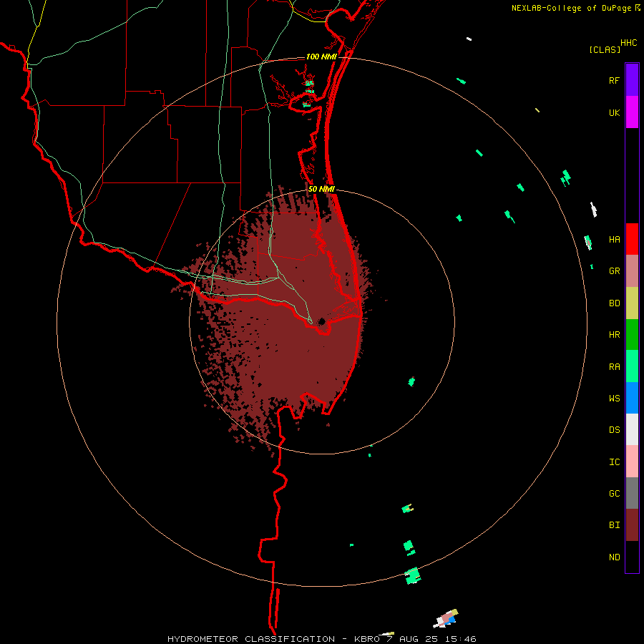This screenshot has width=644, height=644.
Task: Click the RA light green legend swatch
Action: (632, 366)
